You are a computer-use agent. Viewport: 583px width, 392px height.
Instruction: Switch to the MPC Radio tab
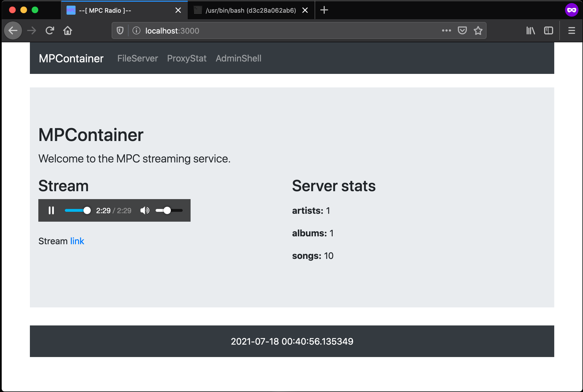(x=124, y=10)
